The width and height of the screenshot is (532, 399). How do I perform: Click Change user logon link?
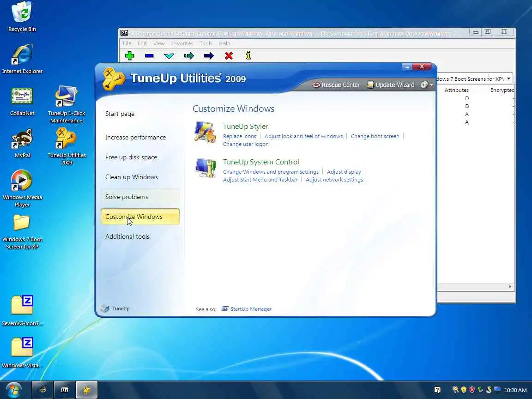tap(246, 144)
